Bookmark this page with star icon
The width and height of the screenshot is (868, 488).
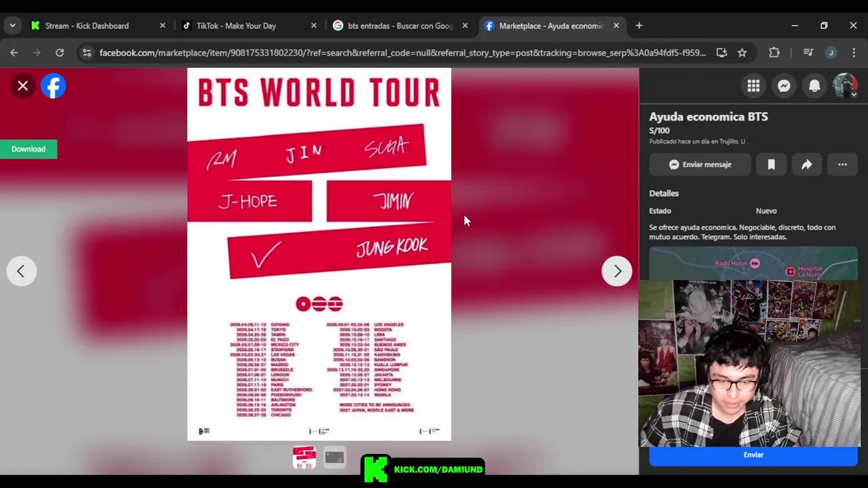tap(742, 53)
